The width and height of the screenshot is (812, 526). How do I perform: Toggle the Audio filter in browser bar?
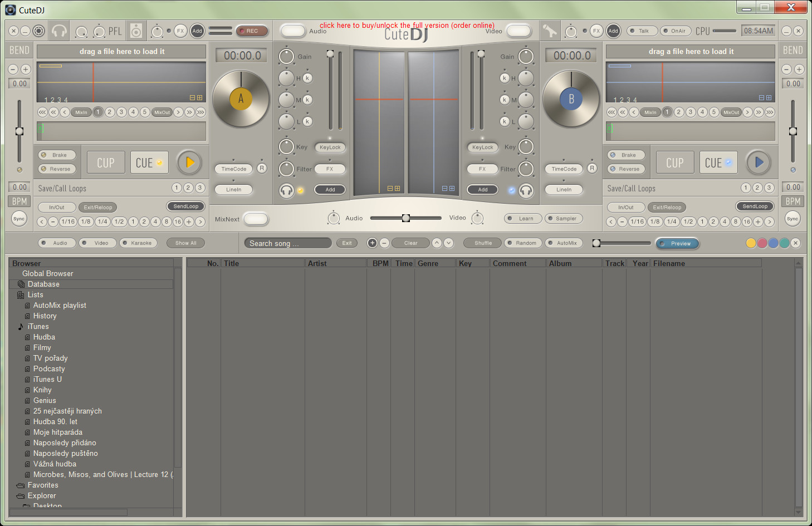[x=57, y=243]
